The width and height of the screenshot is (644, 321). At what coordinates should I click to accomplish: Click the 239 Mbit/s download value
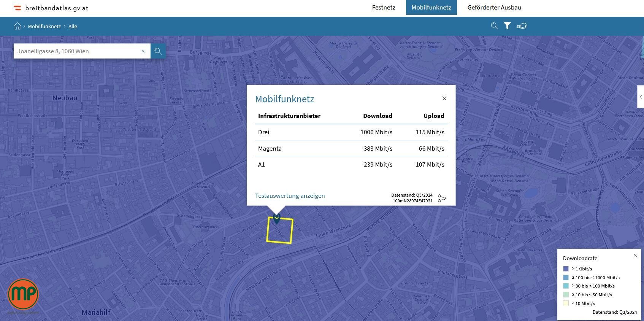(378, 164)
